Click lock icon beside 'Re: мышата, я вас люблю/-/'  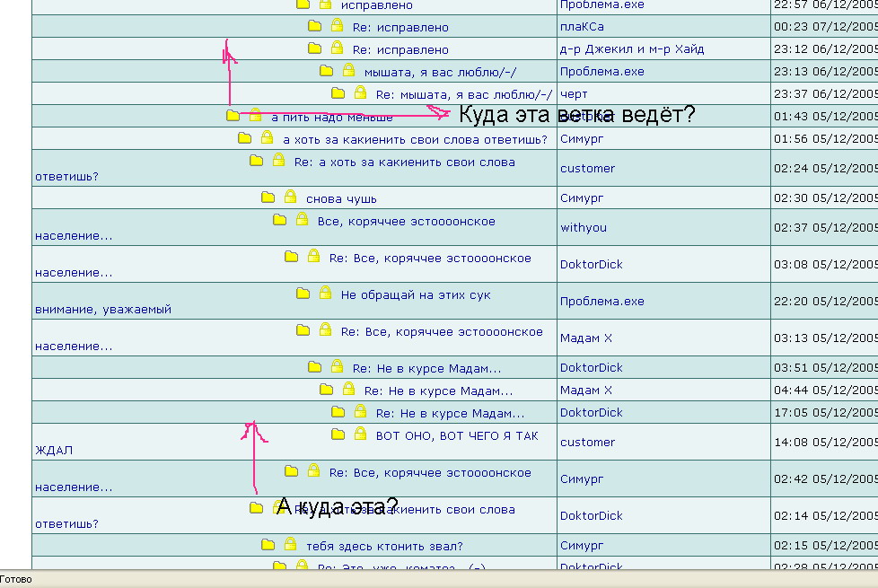click(x=360, y=92)
